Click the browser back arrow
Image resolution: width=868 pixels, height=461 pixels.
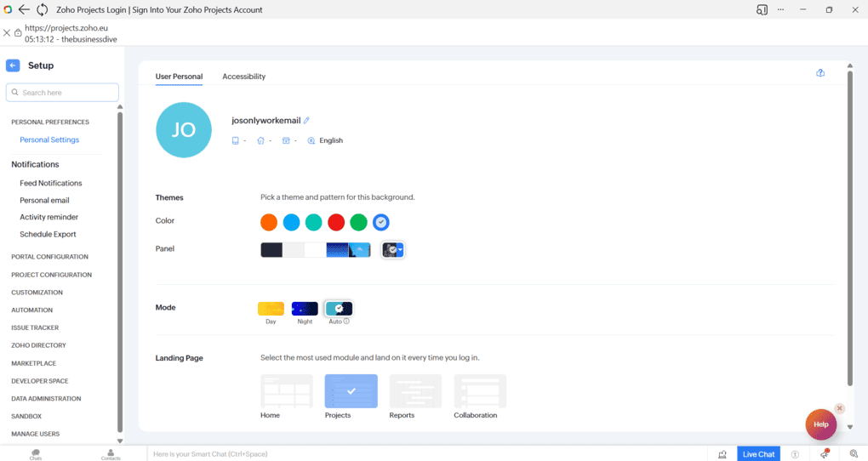[x=24, y=9]
